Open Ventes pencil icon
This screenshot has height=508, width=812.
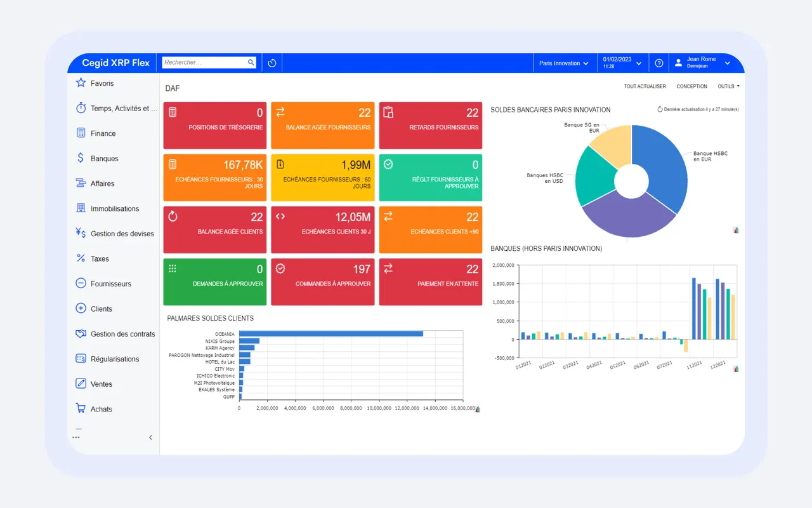click(x=81, y=384)
